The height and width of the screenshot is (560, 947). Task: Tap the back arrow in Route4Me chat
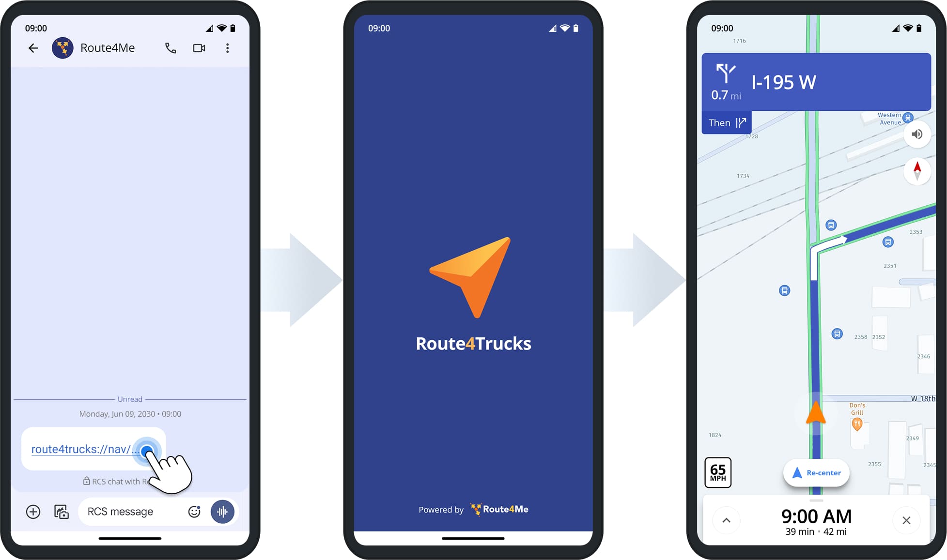point(34,48)
